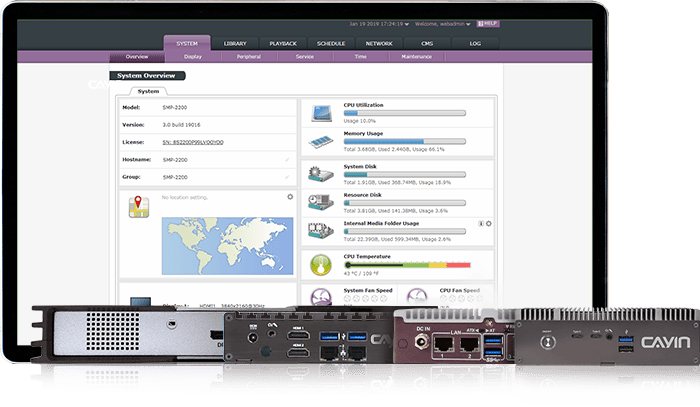Click the HELP button

490,22
